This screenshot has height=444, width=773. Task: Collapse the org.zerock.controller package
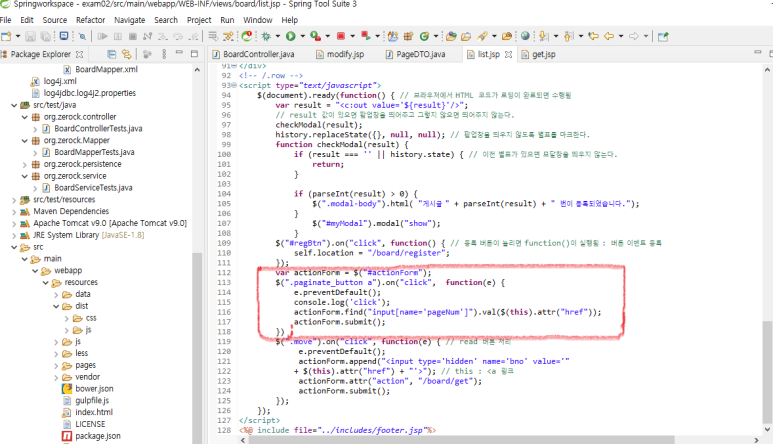click(x=25, y=117)
